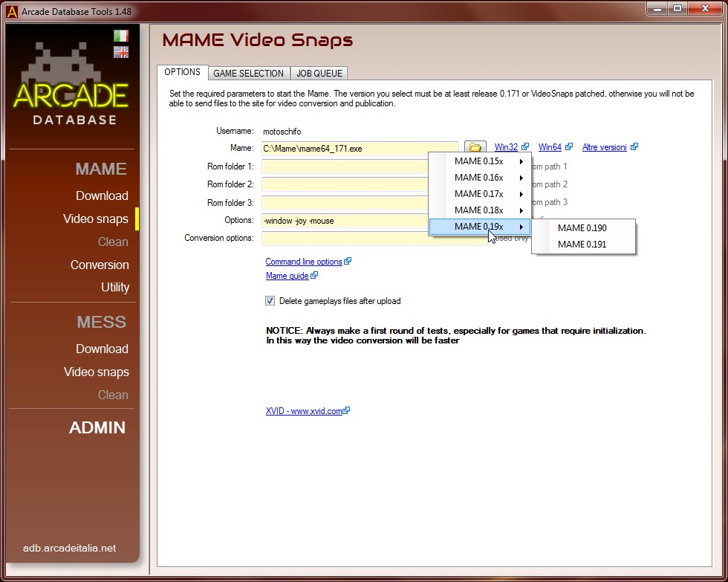Maximize the Arcade Database Tools window
Viewport: 728px width, 582px height.
[x=677, y=9]
